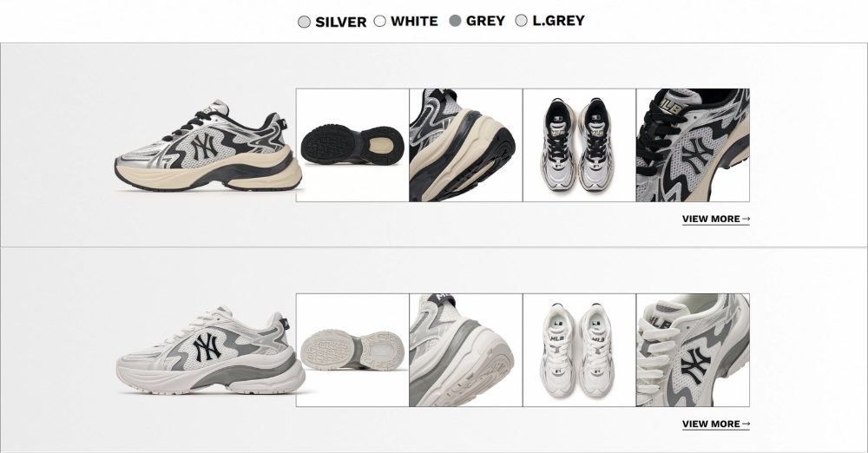Viewport: 868px width, 453px height.
Task: Click the arrow beside the upper VIEW MORE
Action: click(x=746, y=220)
